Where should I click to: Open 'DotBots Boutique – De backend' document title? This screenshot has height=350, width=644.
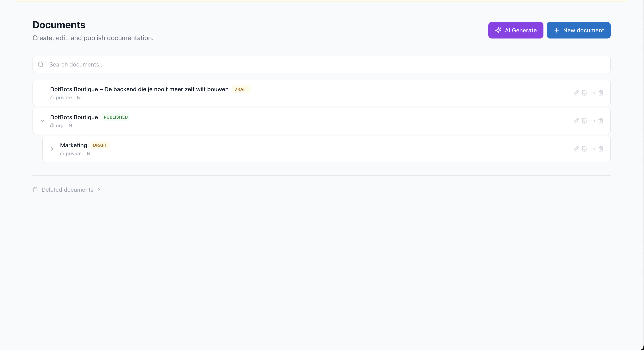click(x=139, y=89)
